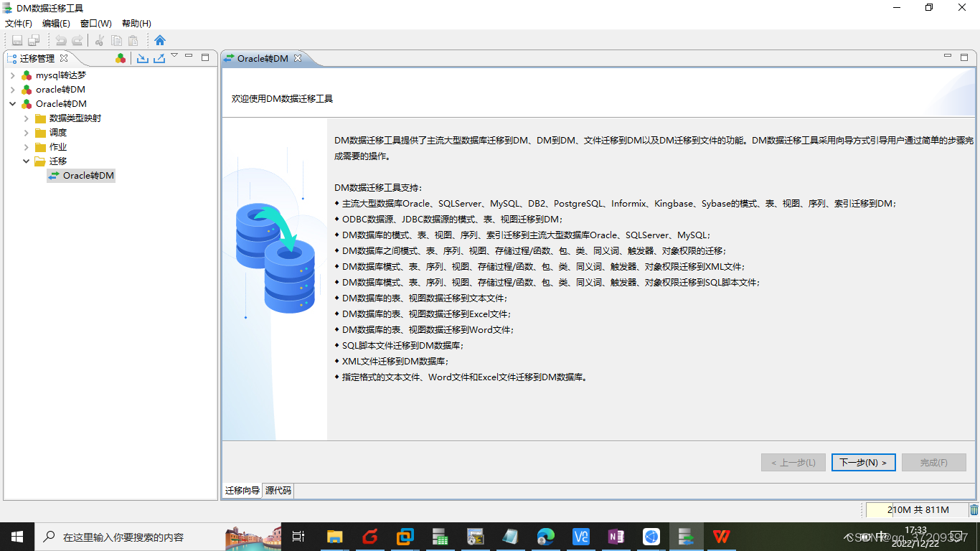Switch to the 源代码 bottom tab
The height and width of the screenshot is (551, 980).
point(278,491)
